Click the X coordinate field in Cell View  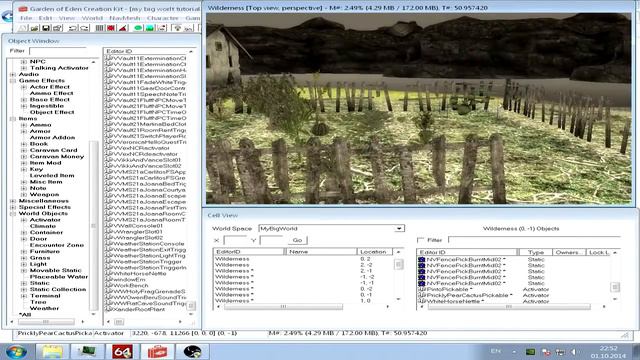(236, 240)
